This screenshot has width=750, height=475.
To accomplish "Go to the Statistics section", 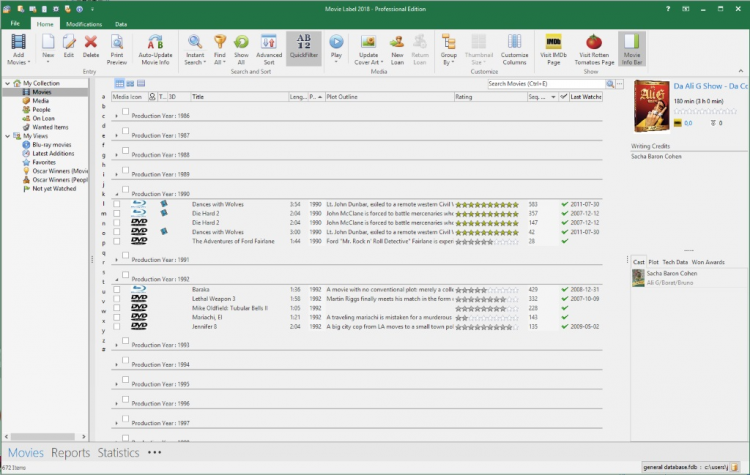I will pos(118,453).
